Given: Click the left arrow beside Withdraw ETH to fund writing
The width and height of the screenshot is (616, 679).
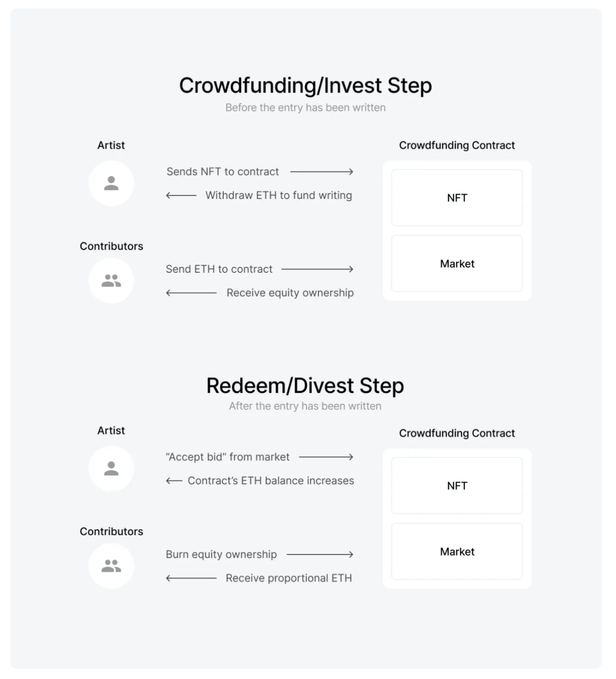Looking at the screenshot, I should click(x=181, y=195).
